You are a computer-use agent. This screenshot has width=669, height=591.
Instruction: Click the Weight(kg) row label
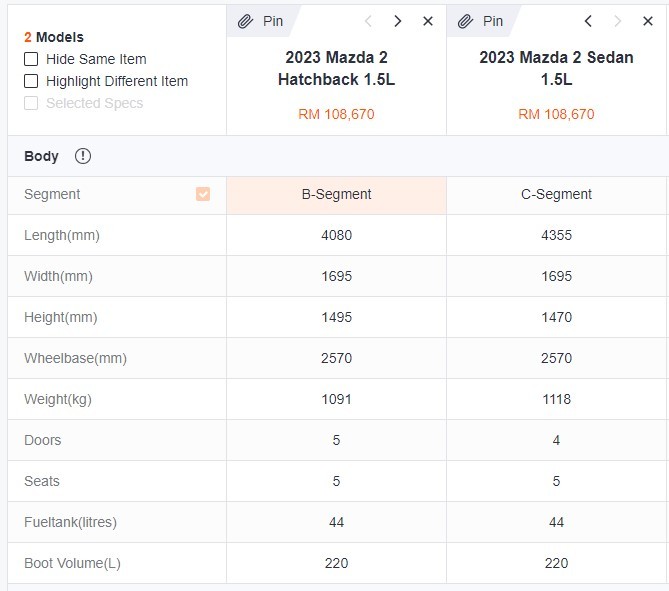point(58,399)
